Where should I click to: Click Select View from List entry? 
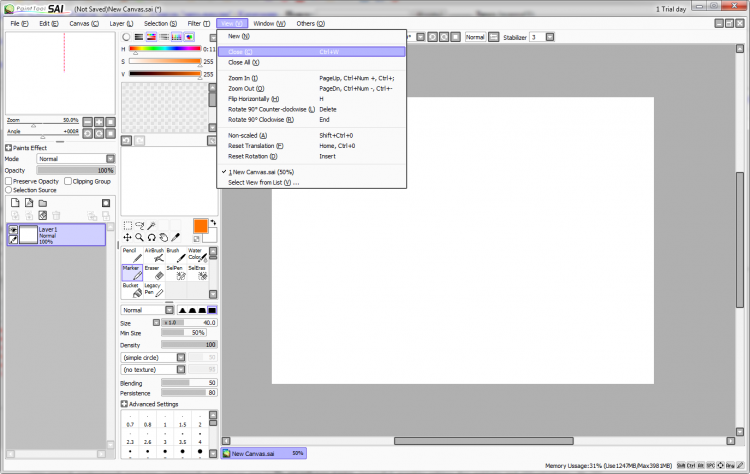(311, 182)
